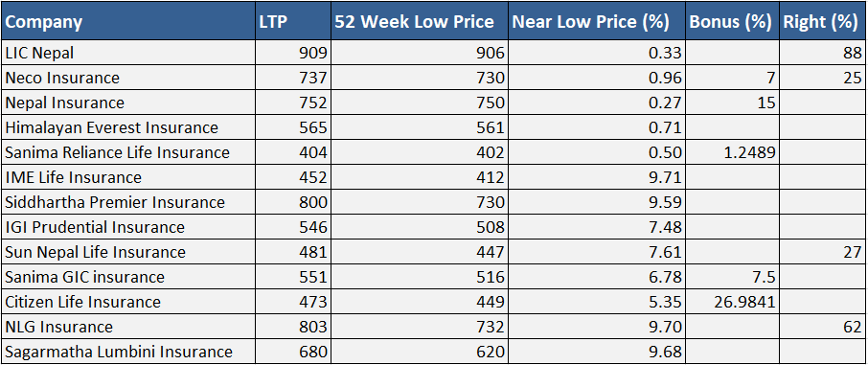Select the Near Low Price (%) header
The image size is (868, 365).
click(596, 22)
